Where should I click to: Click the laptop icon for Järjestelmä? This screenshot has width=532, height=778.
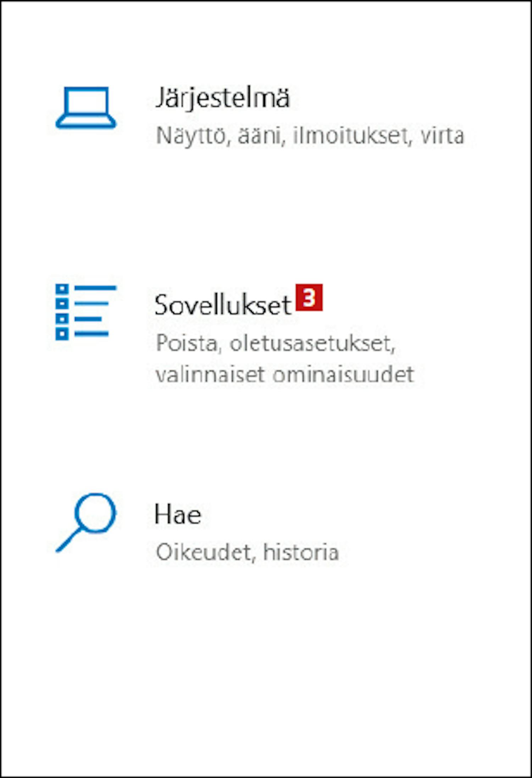[86, 108]
